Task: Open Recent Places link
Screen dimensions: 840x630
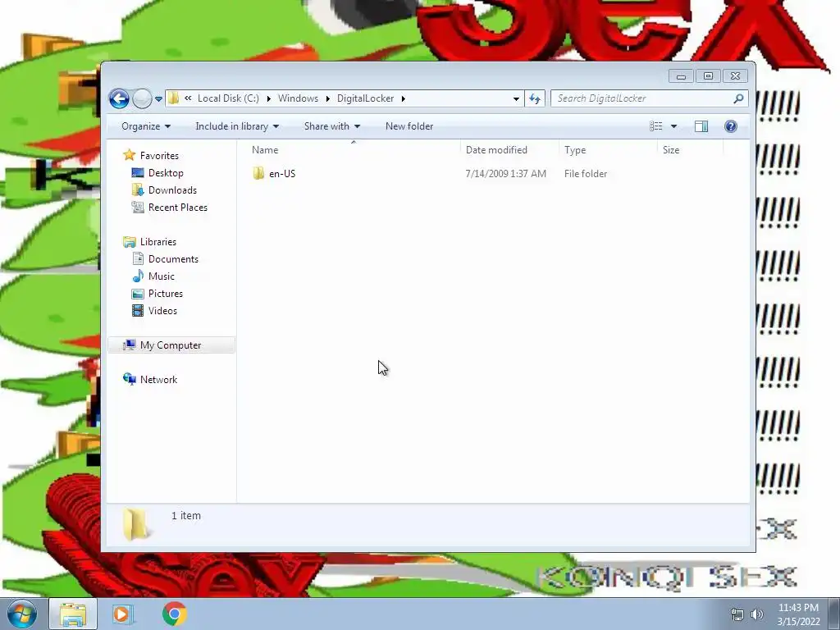Action: [x=178, y=208]
